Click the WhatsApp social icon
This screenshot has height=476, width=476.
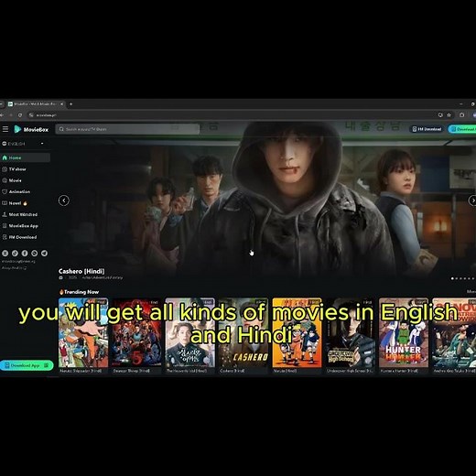(x=35, y=254)
